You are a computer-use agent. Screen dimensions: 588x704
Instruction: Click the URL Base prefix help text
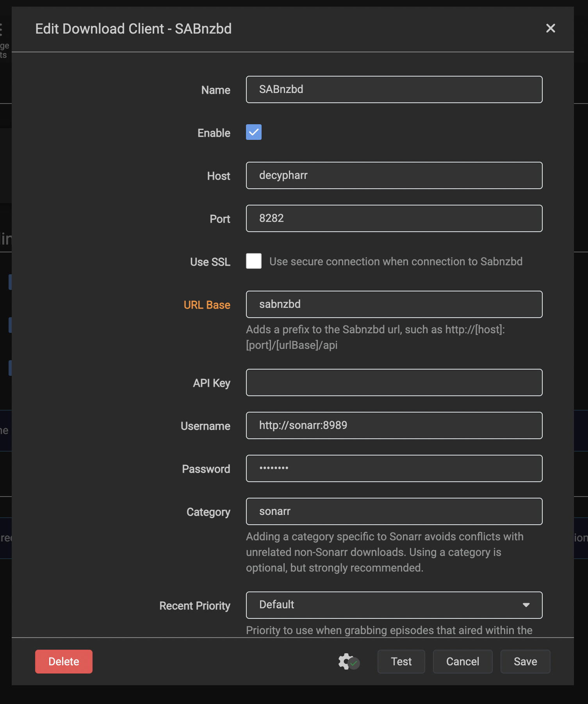coord(375,337)
